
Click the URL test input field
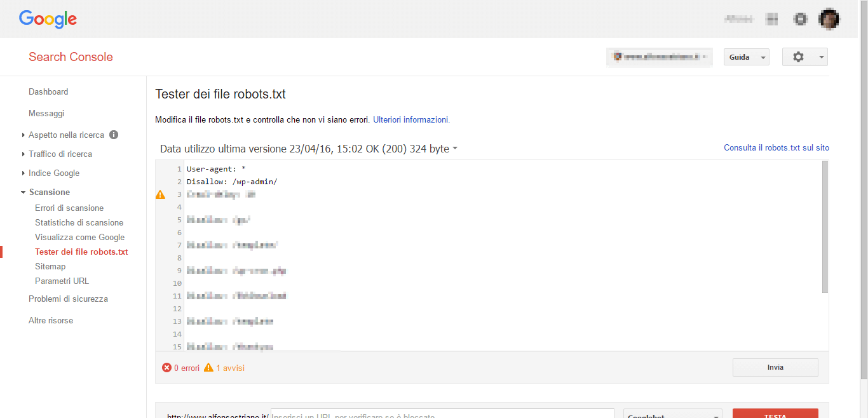tap(442, 414)
